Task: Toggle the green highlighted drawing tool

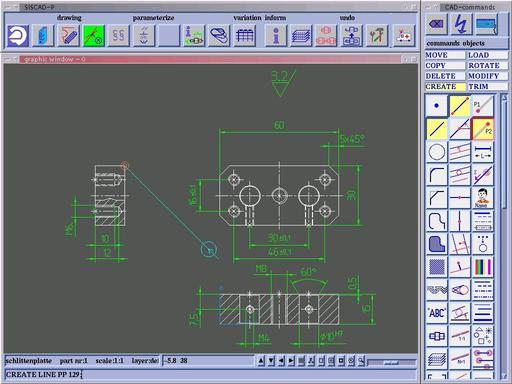Action: 94,35
